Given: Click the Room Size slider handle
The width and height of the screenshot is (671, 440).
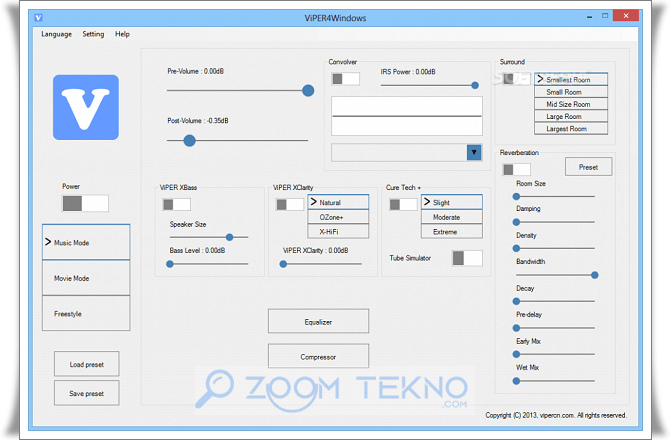Looking at the screenshot, I should 517,196.
